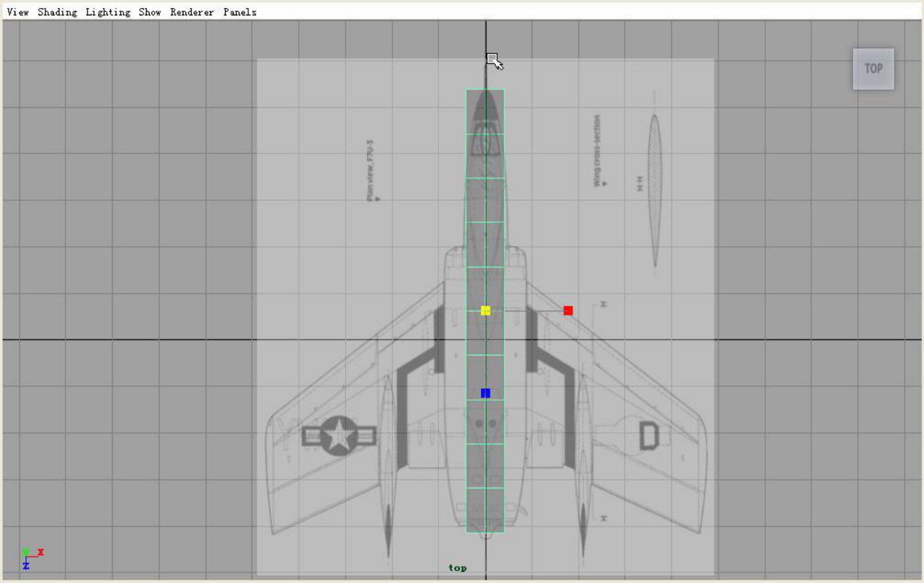
Task: Click the XYZ axis orientation indicator
Action: coord(32,559)
